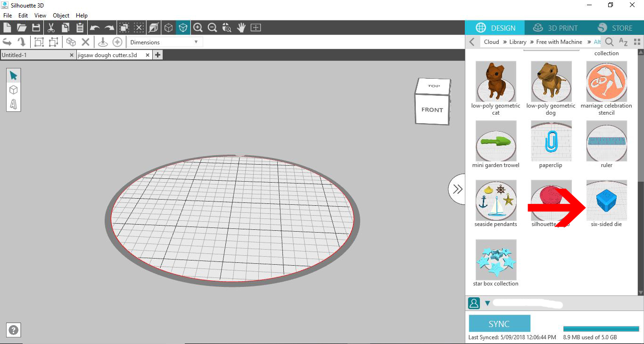Viewport: 644px width, 344px height.
Task: Open the Dimensions dropdown
Action: pyautogui.click(x=165, y=42)
